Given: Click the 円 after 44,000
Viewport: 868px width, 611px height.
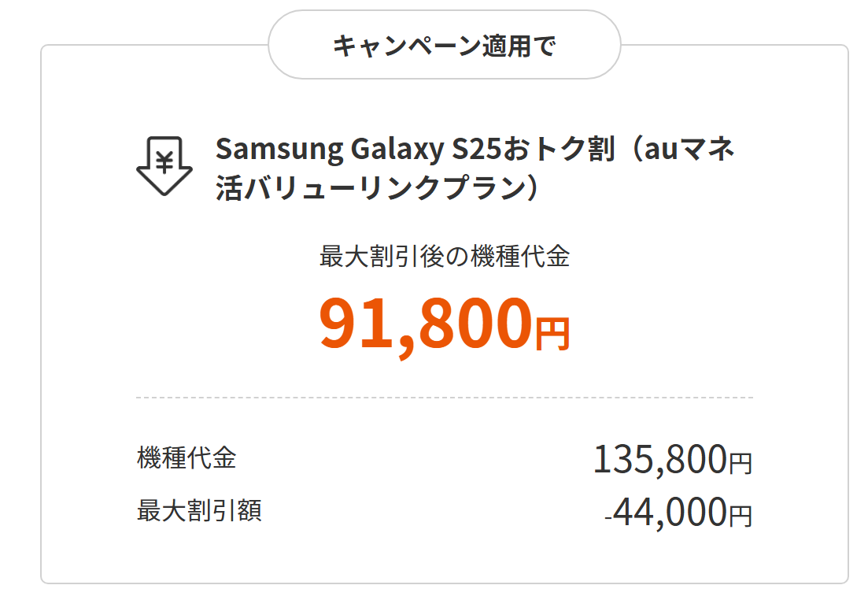Looking at the screenshot, I should coord(741,517).
